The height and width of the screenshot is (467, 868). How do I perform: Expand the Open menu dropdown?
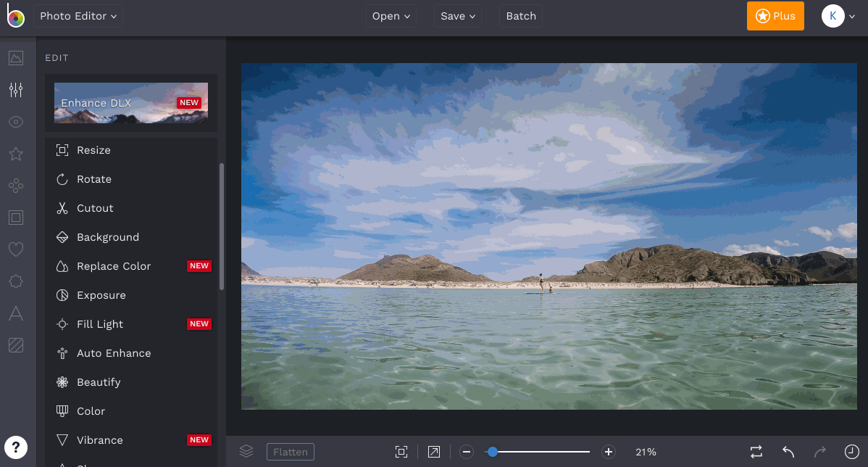coord(391,16)
